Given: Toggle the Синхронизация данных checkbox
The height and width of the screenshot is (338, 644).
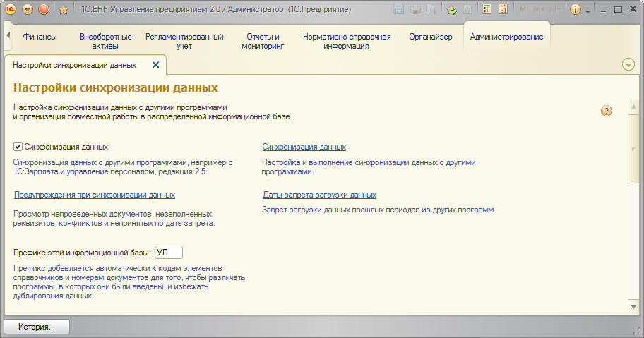Looking at the screenshot, I should point(18,147).
